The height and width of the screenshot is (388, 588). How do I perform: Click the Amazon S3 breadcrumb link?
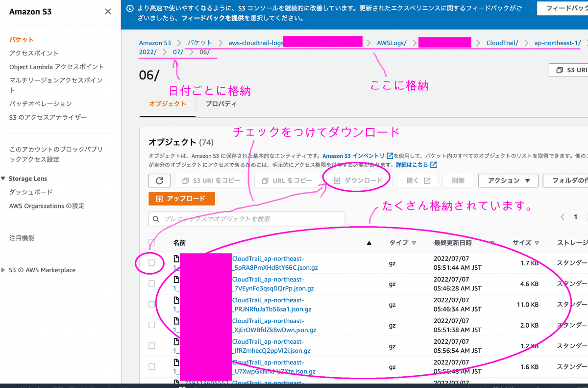coord(155,43)
